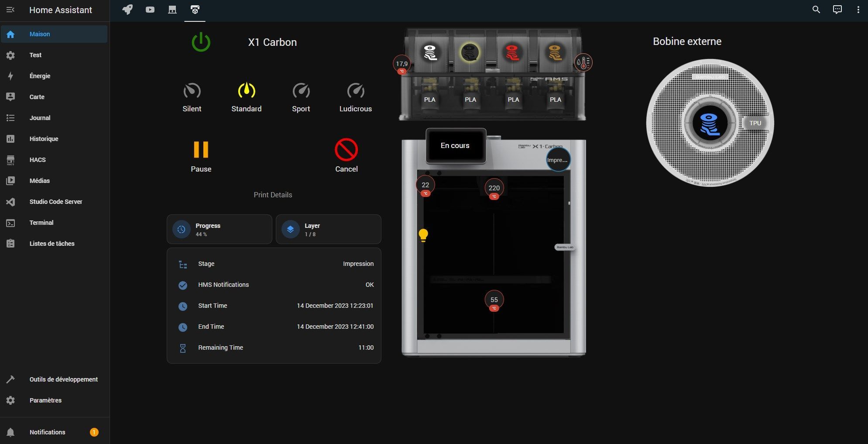Click the nozzle temperature 220 badge
This screenshot has height=444, width=868.
coord(494,189)
